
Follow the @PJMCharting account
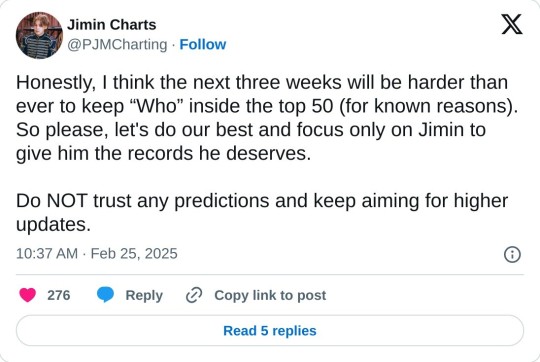[202, 44]
